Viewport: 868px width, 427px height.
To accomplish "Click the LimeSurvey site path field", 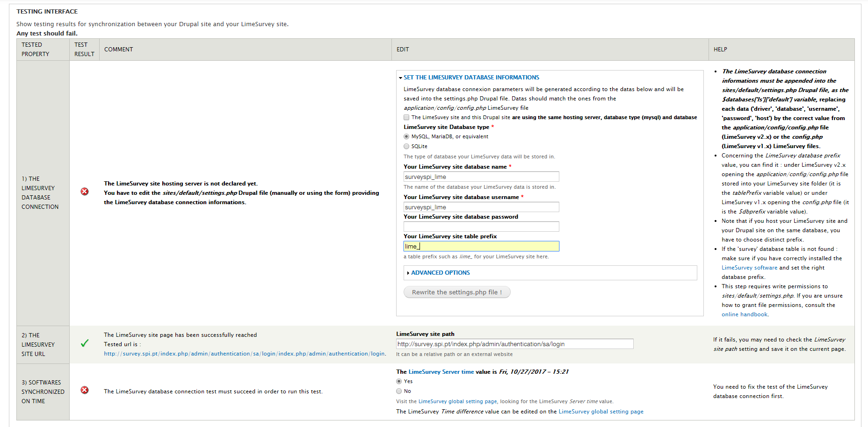I will pyautogui.click(x=514, y=344).
